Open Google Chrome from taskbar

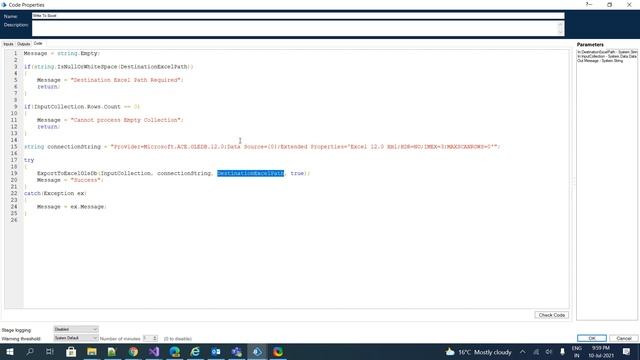click(x=133, y=351)
